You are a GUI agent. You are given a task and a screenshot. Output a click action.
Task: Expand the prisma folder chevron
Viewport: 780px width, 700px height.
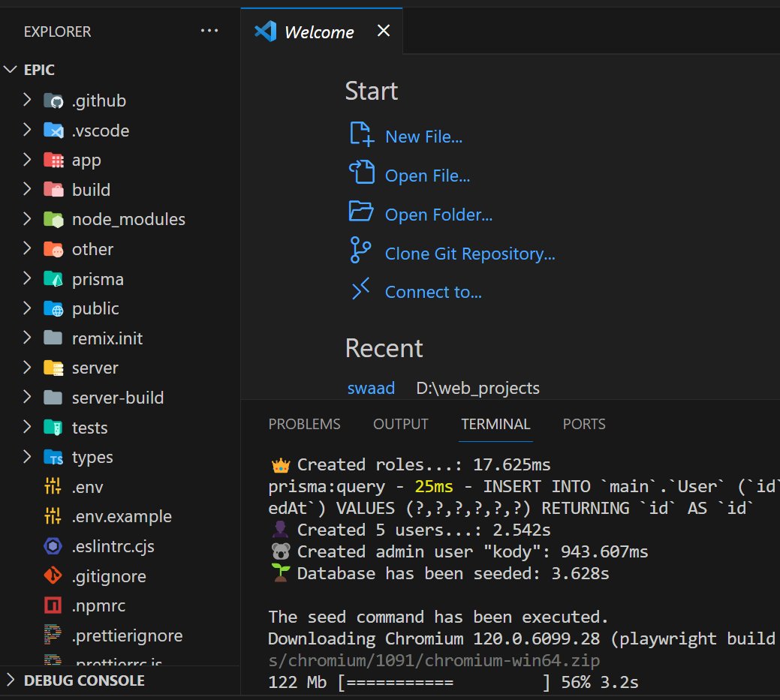pos(27,278)
